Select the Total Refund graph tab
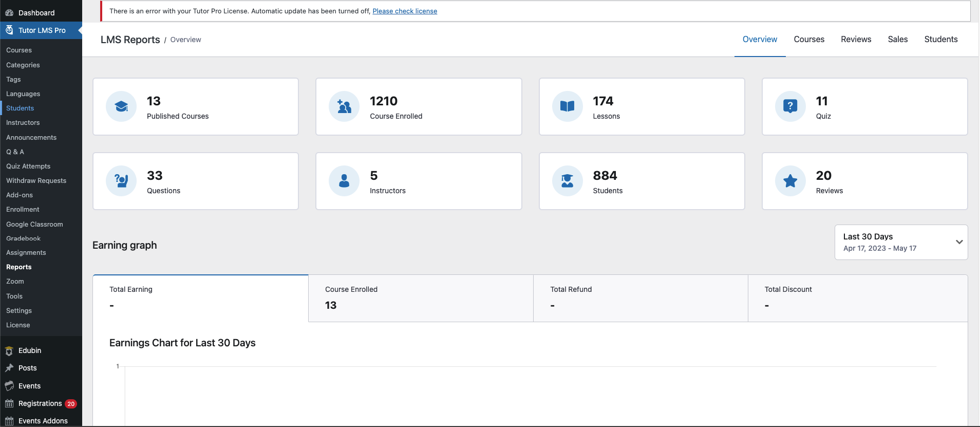980x427 pixels. pyautogui.click(x=640, y=298)
